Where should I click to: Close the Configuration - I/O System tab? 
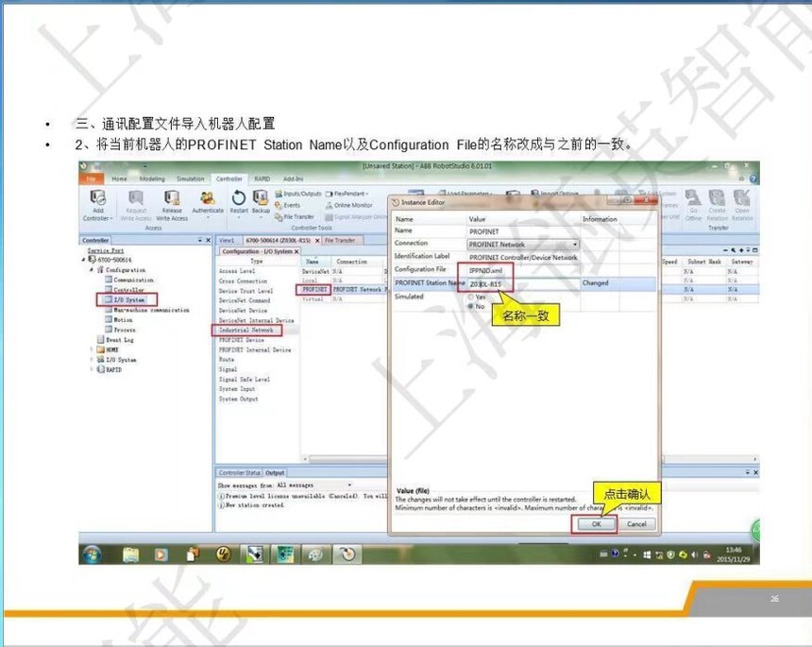pos(296,251)
